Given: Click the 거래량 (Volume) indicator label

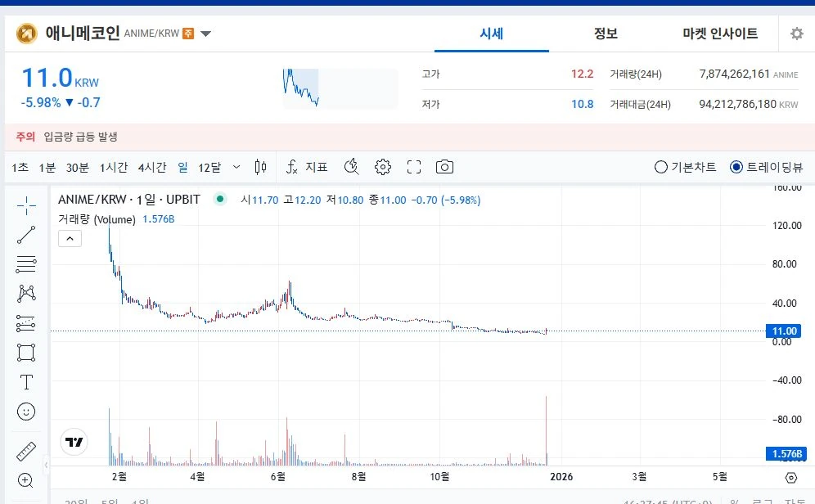Looking at the screenshot, I should point(97,219).
